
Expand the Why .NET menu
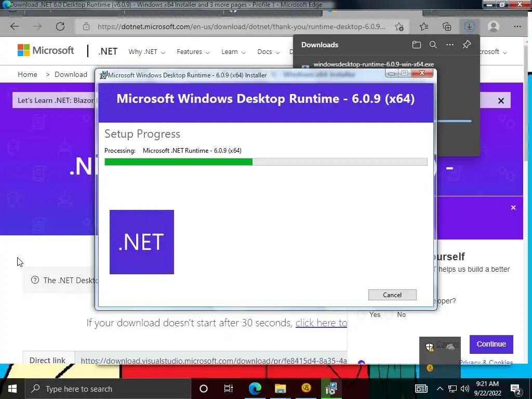[147, 52]
